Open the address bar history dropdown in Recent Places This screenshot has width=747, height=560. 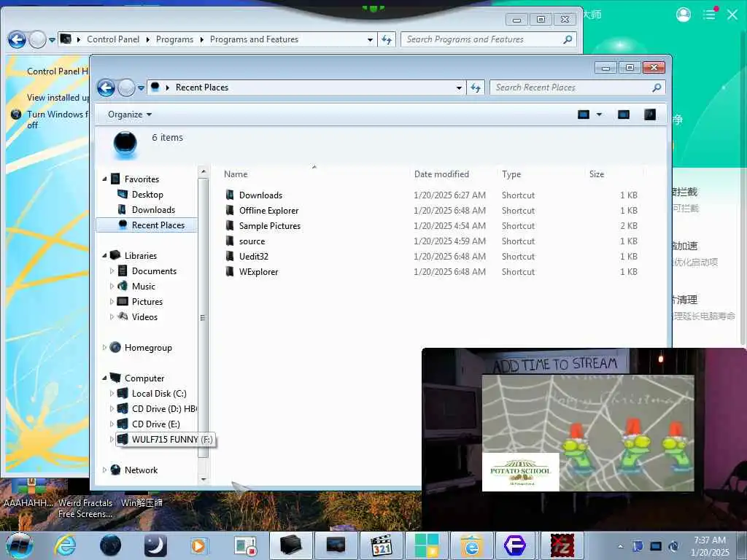pos(459,87)
